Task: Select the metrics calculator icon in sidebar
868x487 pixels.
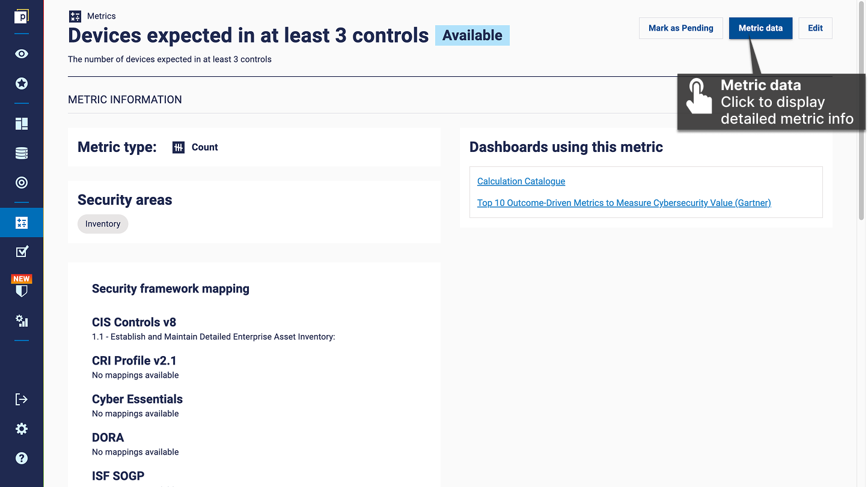Action: pos(22,223)
